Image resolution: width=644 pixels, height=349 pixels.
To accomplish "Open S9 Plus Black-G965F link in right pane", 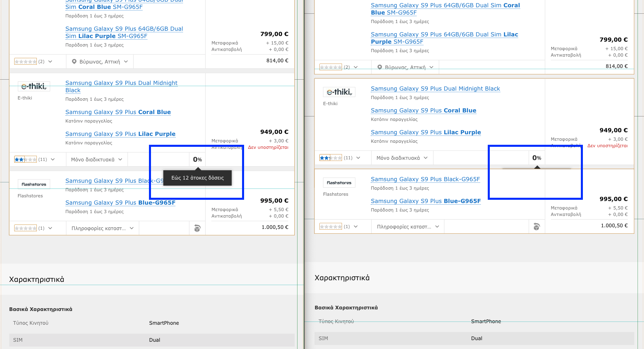I will pos(425,179).
